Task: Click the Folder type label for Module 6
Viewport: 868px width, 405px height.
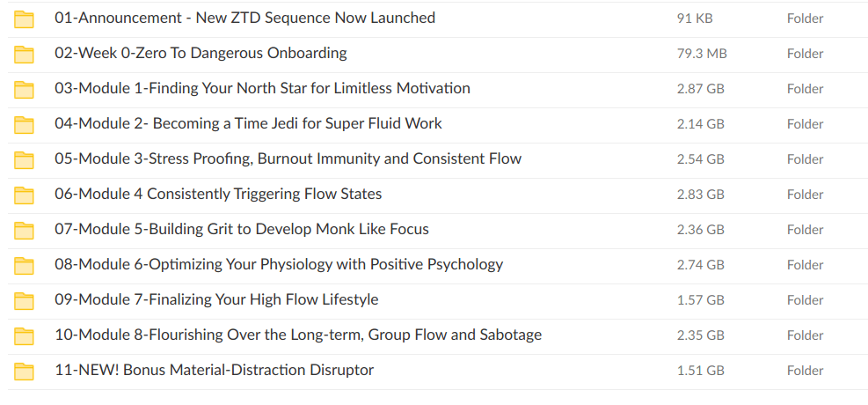Action: pyautogui.click(x=805, y=265)
